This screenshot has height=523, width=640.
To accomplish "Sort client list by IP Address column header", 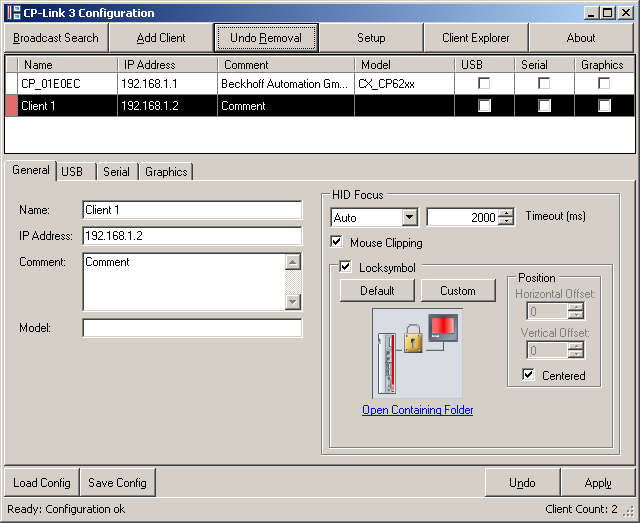I will (x=168, y=65).
